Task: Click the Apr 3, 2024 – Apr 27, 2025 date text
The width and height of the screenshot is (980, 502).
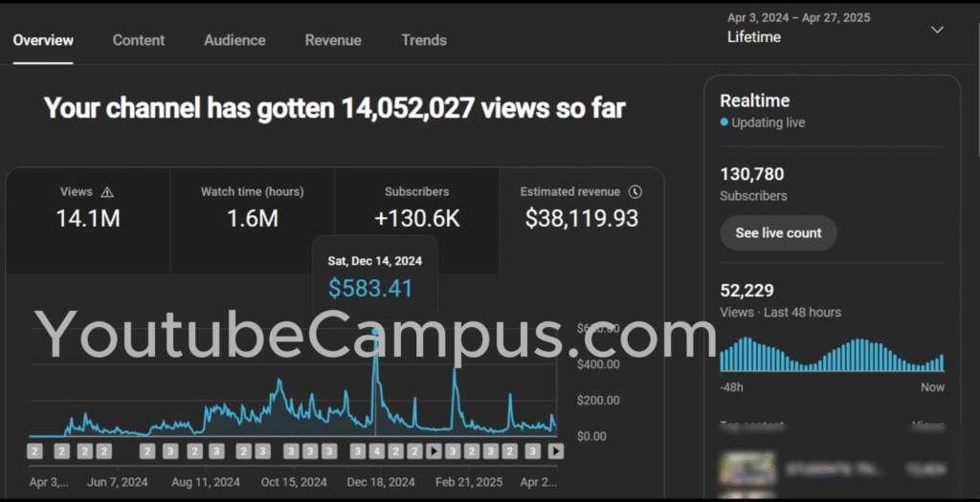Action: click(x=799, y=17)
